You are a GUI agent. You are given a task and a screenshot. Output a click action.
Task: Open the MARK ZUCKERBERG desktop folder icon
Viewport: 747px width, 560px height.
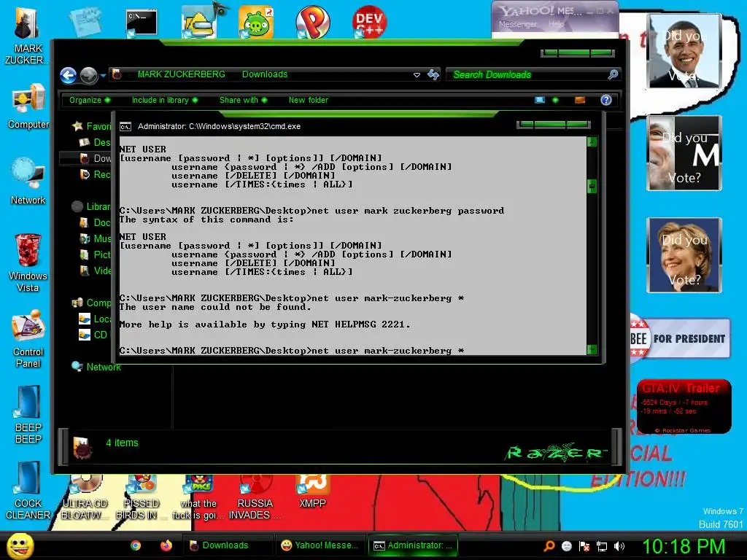[x=27, y=34]
